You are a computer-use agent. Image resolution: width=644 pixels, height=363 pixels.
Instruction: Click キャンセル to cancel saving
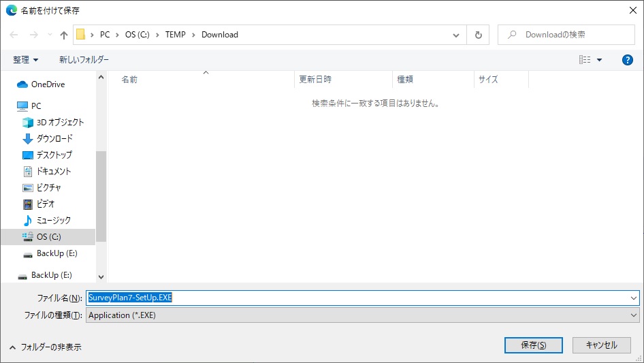(x=601, y=345)
